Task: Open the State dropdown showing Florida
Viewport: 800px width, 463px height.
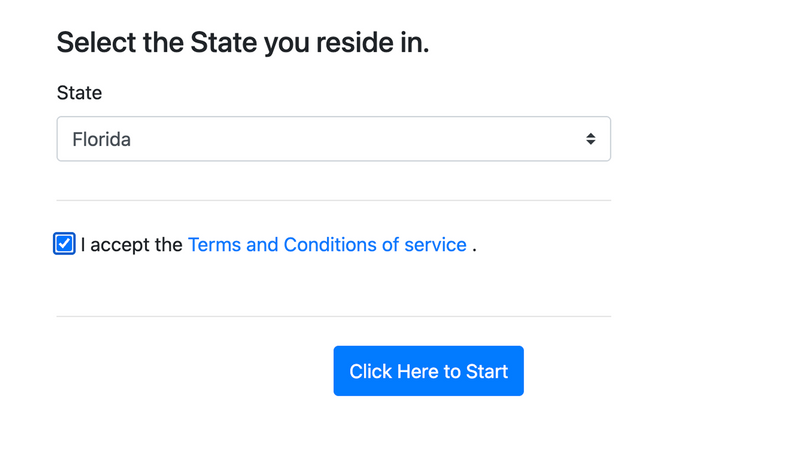Action: [x=333, y=139]
